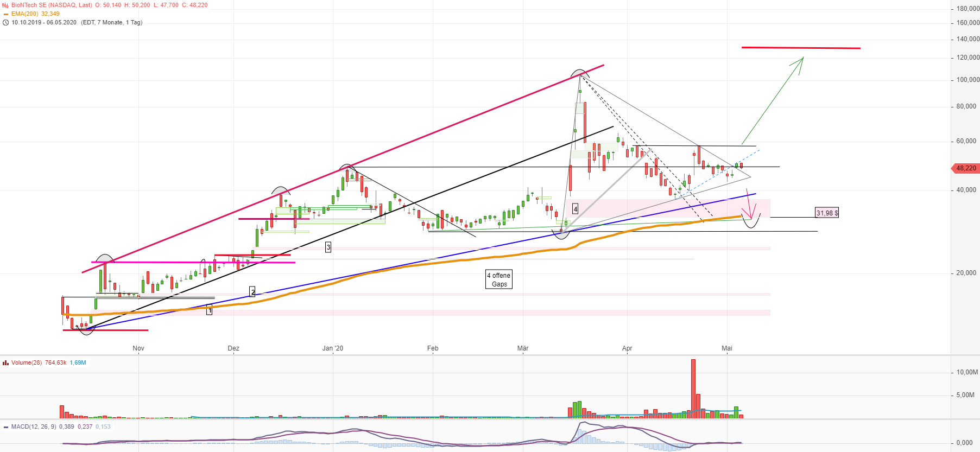Click the EMA value 32,349
Viewport: 980px width, 452px height.
[50, 14]
